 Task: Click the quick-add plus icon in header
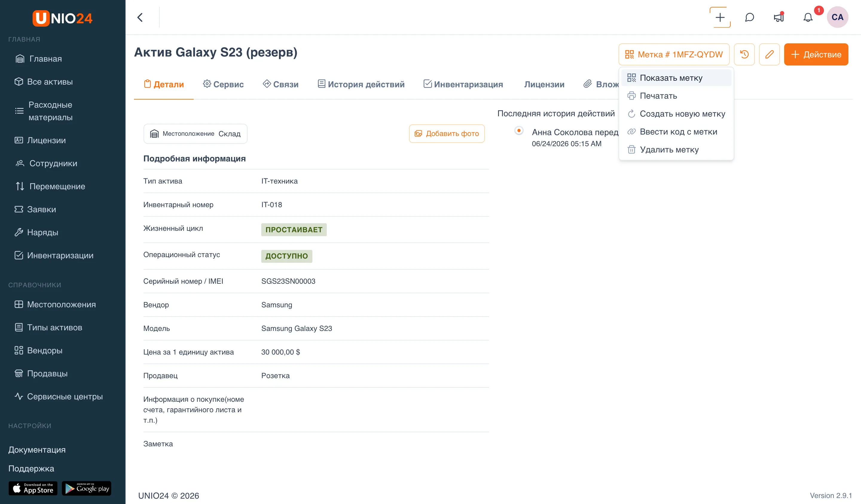click(x=720, y=17)
